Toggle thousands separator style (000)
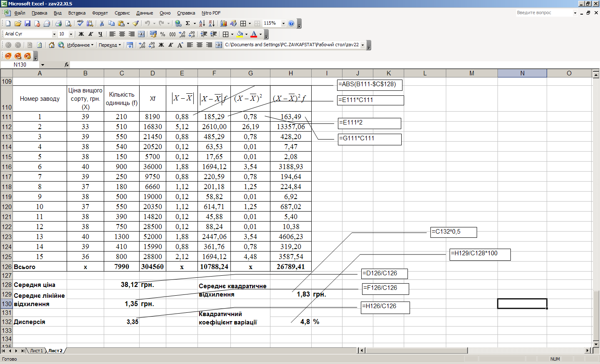Viewport: 600px width, 364px height. pyautogui.click(x=172, y=34)
